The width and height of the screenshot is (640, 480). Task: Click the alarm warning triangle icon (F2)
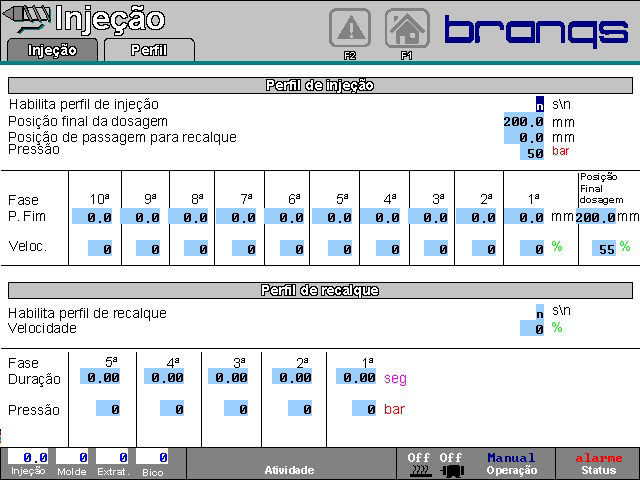[x=350, y=28]
